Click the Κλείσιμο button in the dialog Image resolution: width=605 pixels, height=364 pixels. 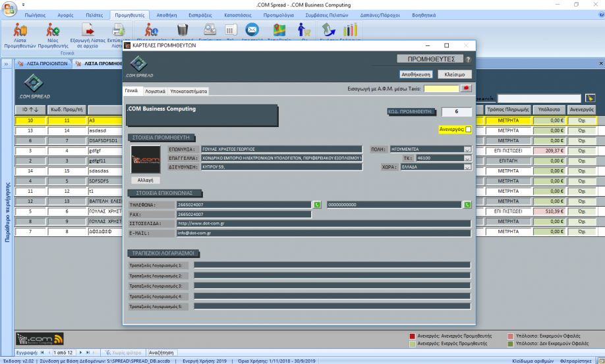[455, 74]
